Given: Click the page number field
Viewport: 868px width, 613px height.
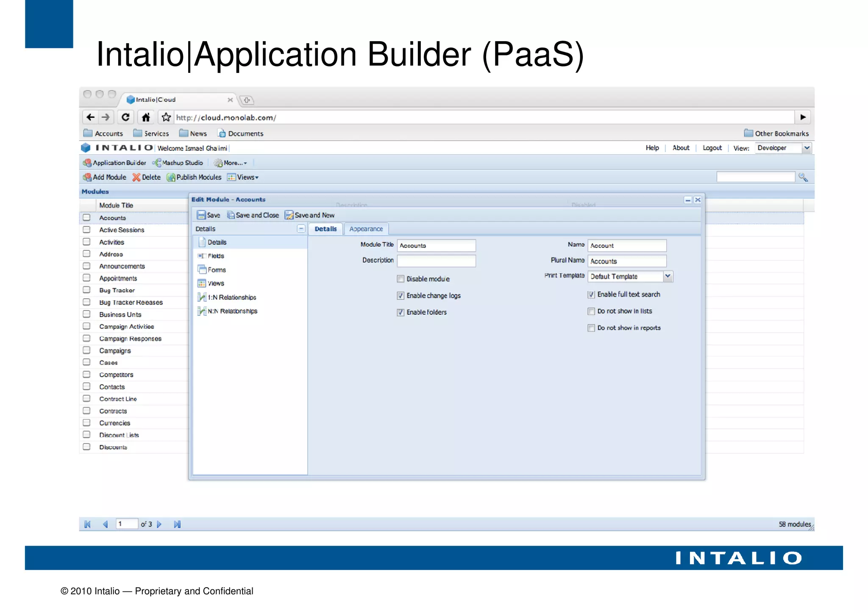Looking at the screenshot, I should pyautogui.click(x=127, y=524).
